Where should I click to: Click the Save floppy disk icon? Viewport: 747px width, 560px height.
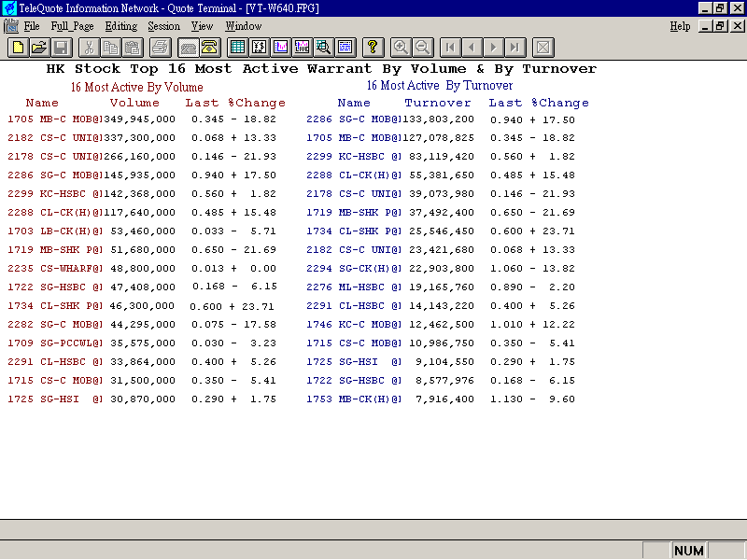click(x=62, y=48)
